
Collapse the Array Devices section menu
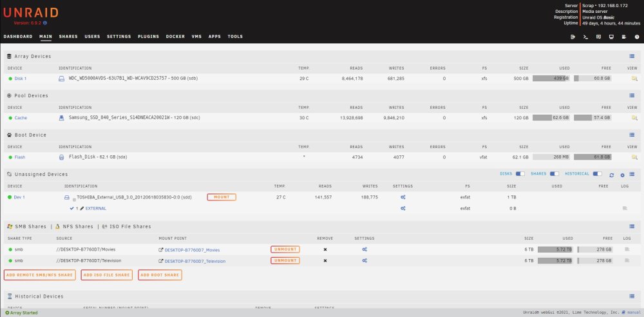(x=632, y=56)
